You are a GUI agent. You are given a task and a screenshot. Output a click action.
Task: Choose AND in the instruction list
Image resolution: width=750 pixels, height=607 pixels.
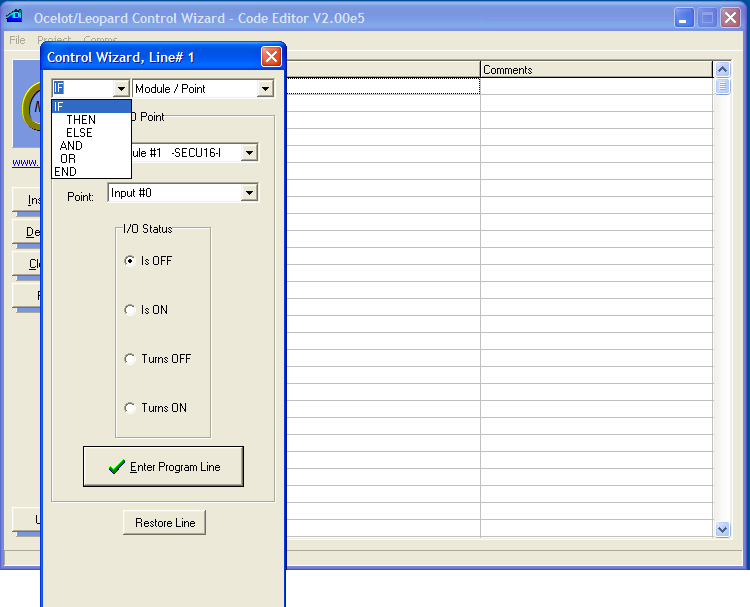(91, 145)
